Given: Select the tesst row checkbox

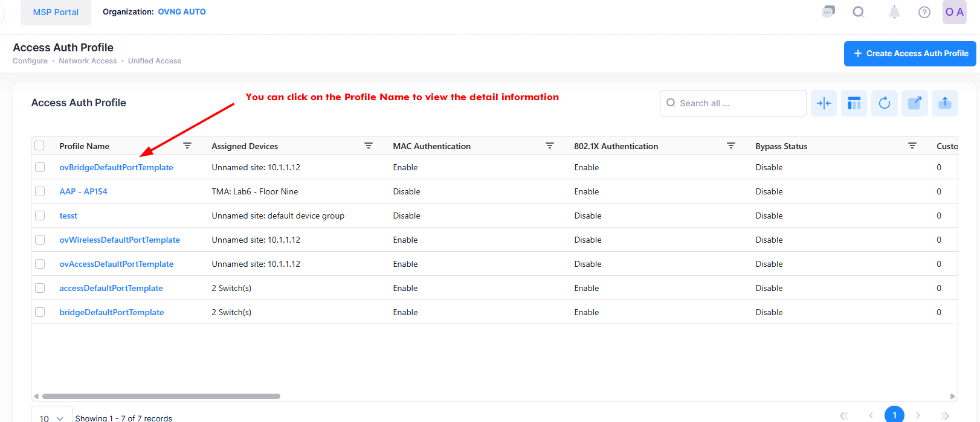Looking at the screenshot, I should pyautogui.click(x=40, y=216).
